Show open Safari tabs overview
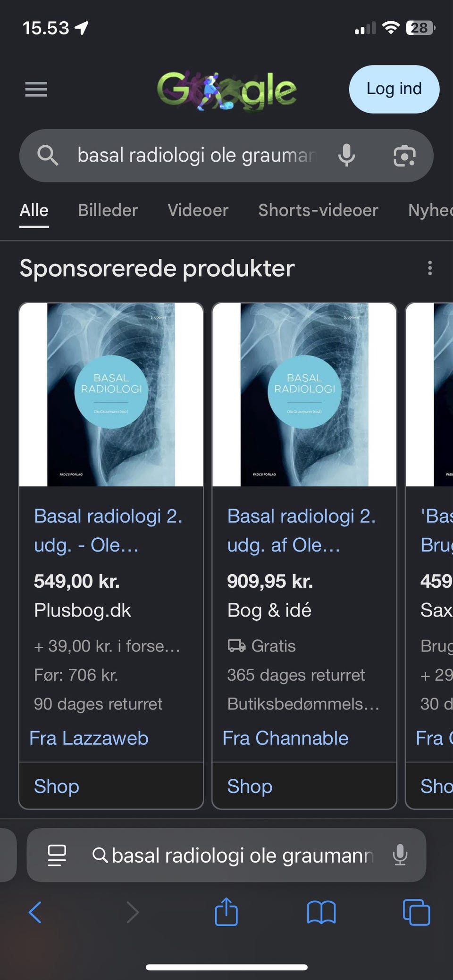 tap(416, 913)
